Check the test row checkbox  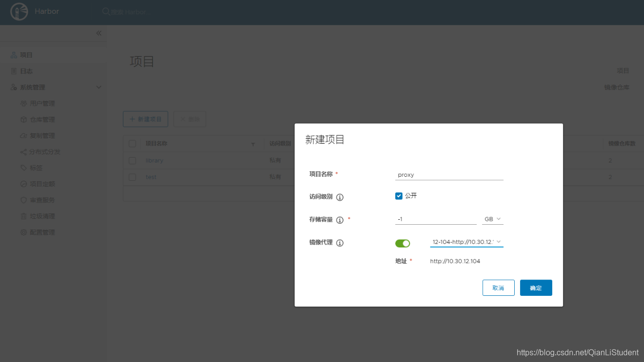pyautogui.click(x=132, y=177)
